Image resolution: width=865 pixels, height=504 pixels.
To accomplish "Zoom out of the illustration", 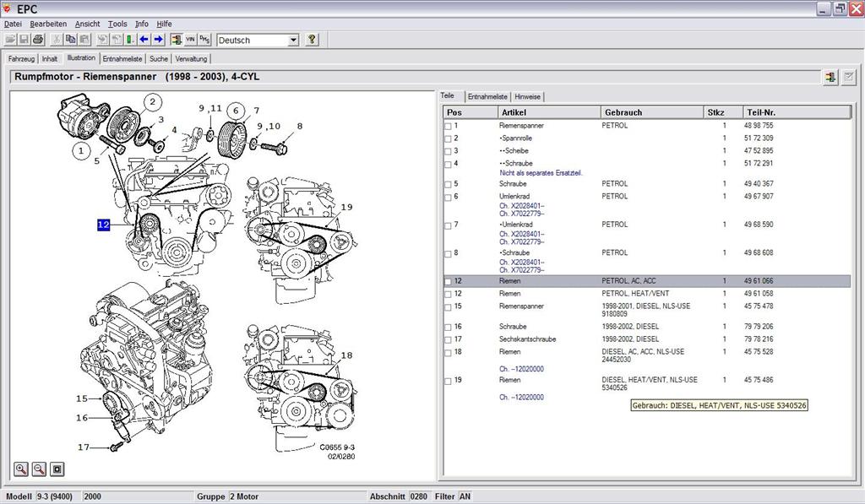I will pos(39,469).
